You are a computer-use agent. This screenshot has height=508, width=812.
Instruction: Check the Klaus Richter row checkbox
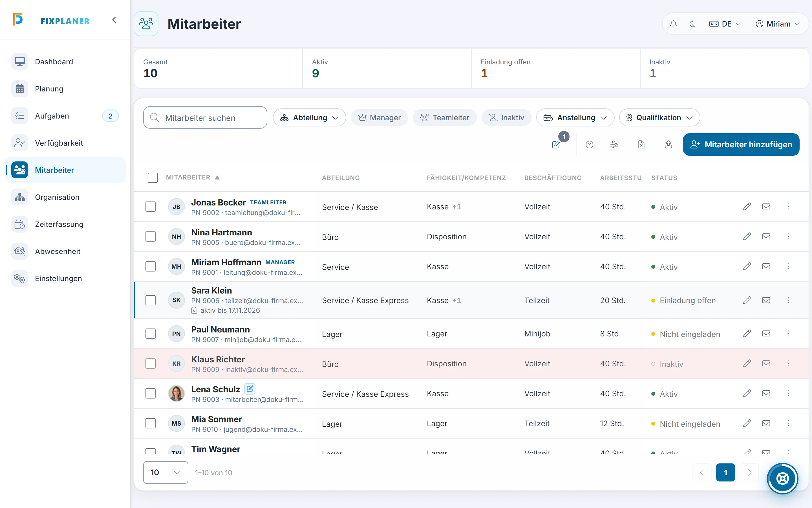[151, 364]
